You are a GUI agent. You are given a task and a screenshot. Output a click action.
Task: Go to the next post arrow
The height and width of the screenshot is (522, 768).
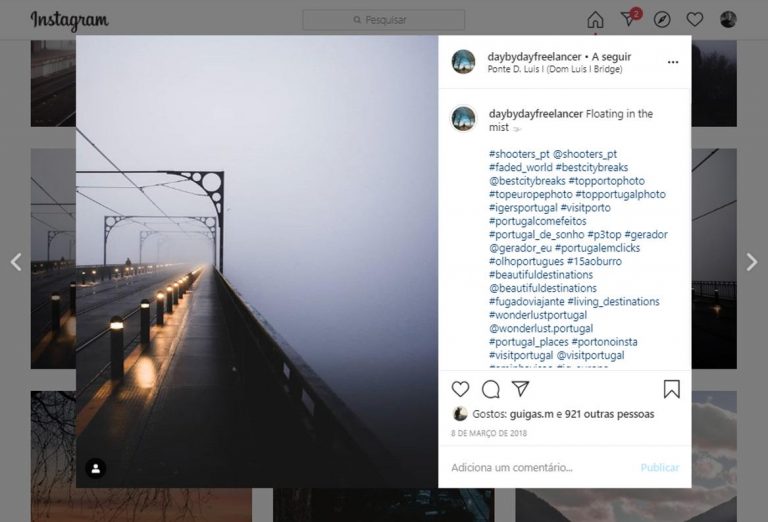752,262
